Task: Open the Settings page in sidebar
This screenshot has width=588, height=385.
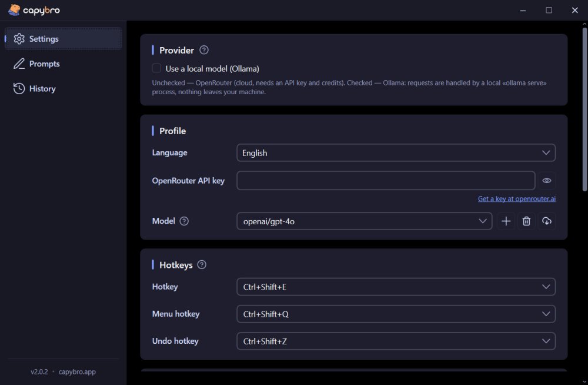Action: [63, 39]
